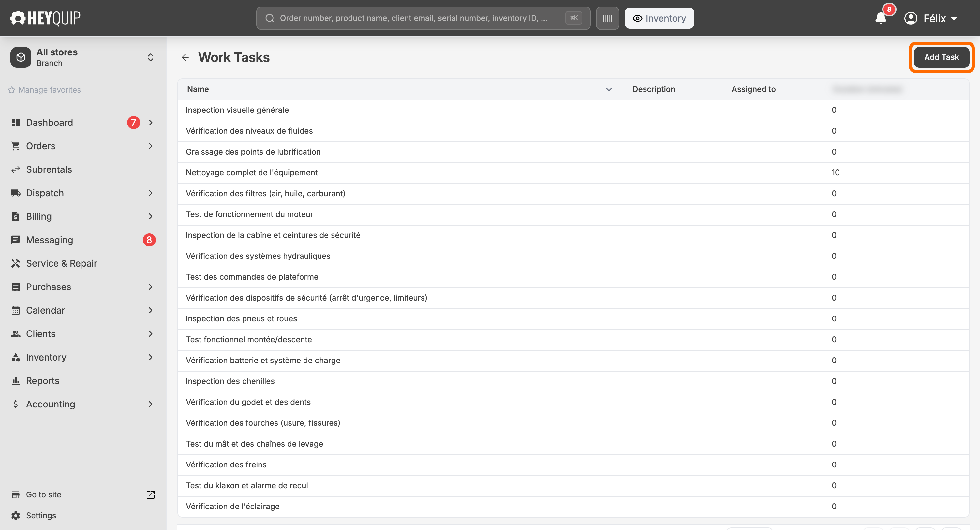
Task: Open Settings link
Action: click(x=41, y=516)
